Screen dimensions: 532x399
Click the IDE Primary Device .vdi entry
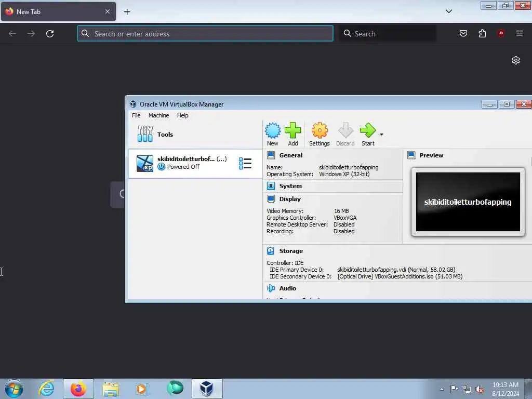tap(396, 270)
